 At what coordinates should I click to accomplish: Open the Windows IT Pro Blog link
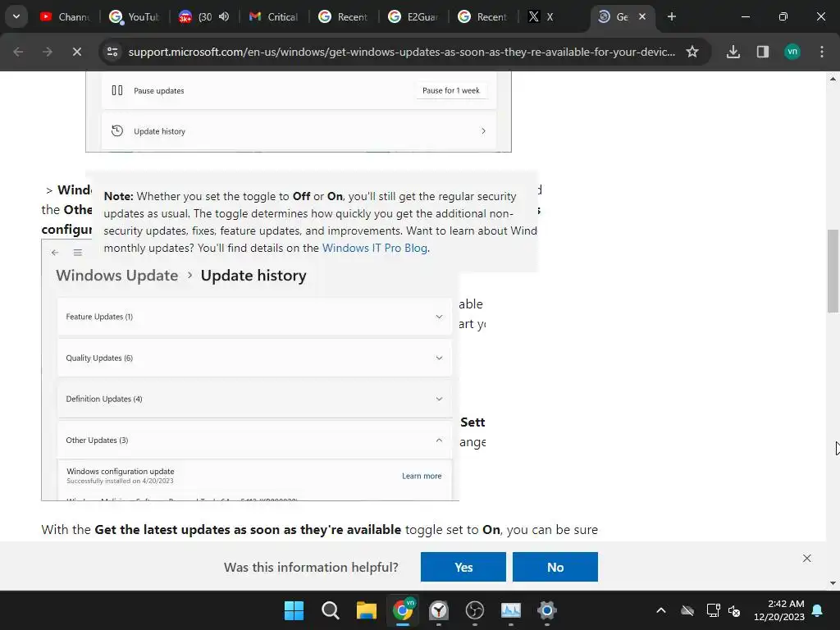click(x=374, y=248)
